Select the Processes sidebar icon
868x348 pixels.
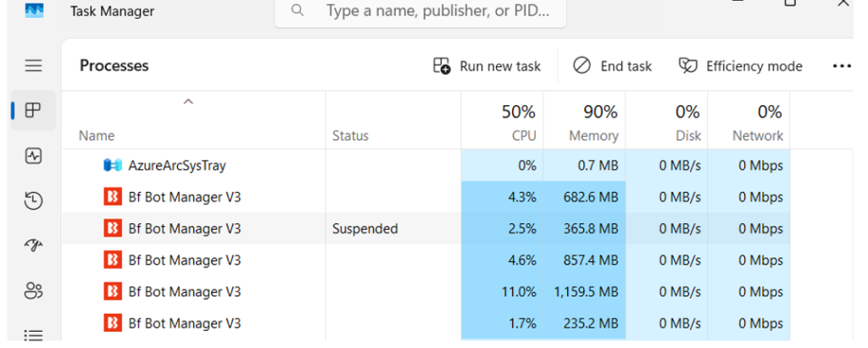point(33,110)
